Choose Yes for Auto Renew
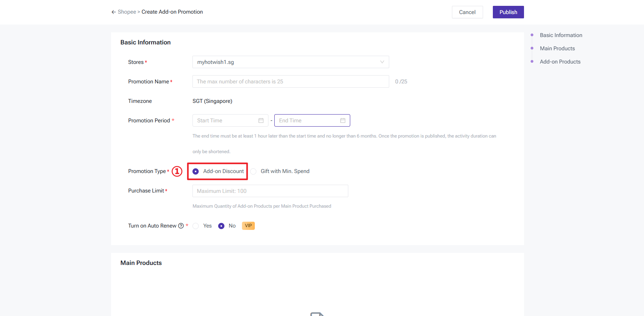 pos(196,226)
